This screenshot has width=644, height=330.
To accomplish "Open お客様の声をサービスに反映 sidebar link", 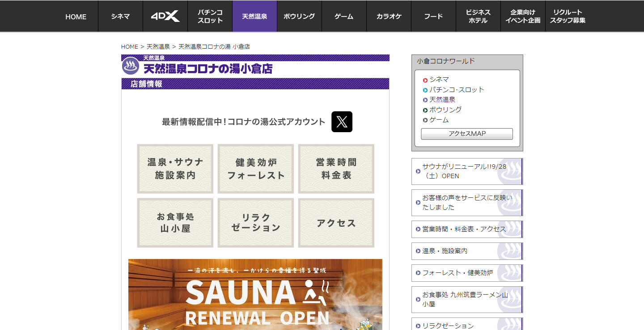I will pos(467,203).
